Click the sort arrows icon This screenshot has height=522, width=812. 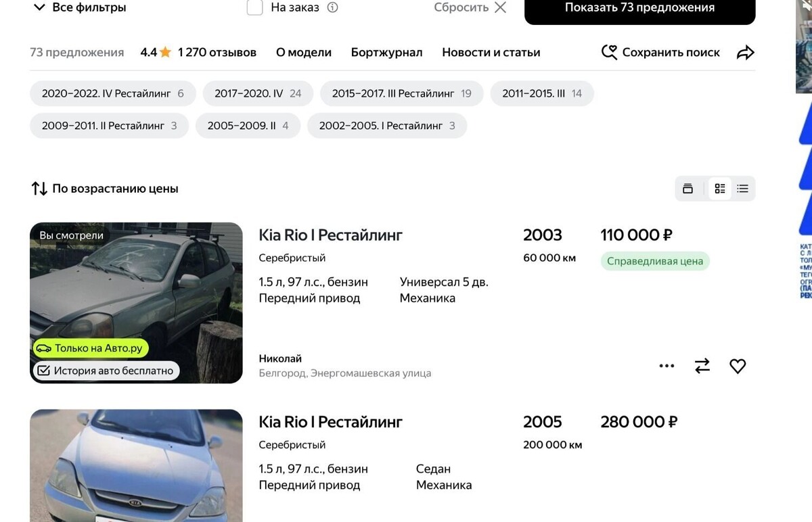(x=39, y=189)
